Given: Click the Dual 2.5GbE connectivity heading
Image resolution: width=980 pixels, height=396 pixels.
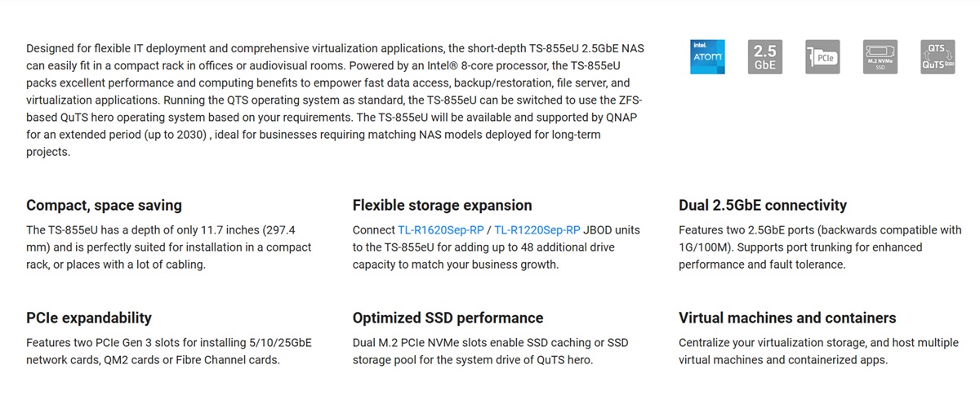Looking at the screenshot, I should pos(763,205).
